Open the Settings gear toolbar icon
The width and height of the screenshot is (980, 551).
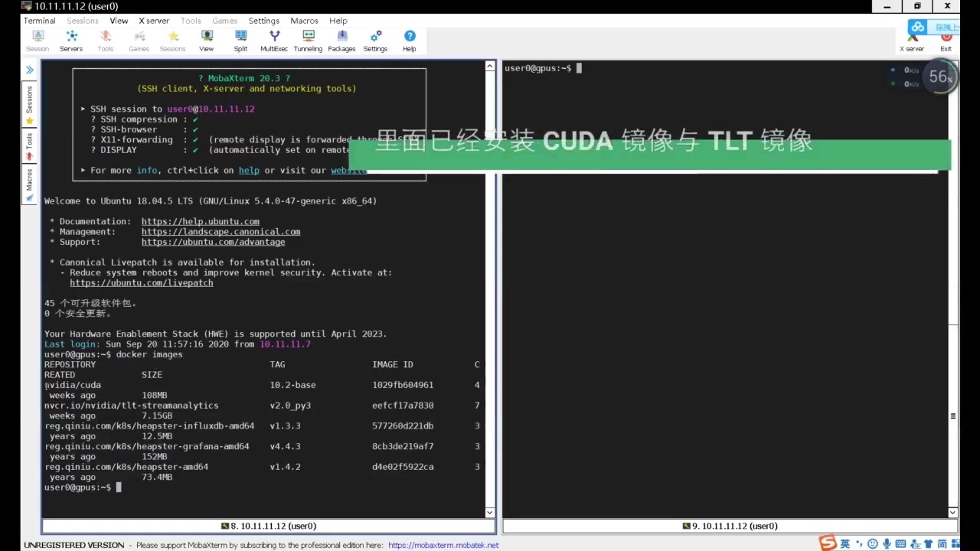pyautogui.click(x=375, y=41)
